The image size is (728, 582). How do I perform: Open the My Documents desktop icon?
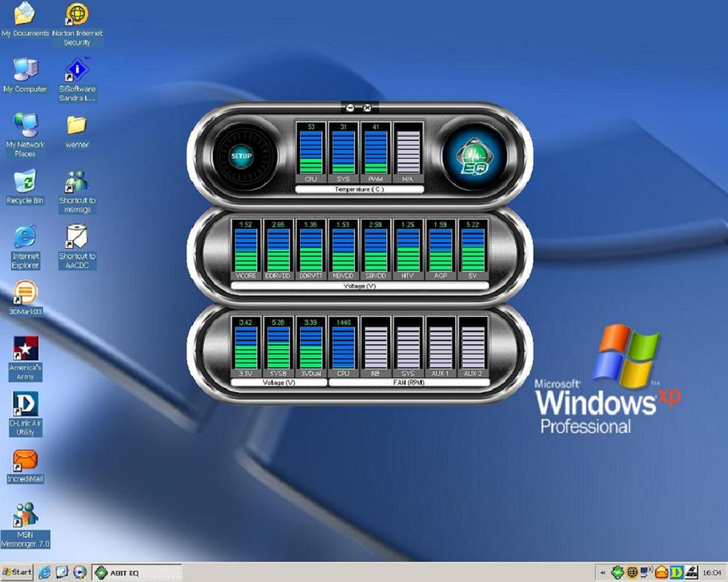[x=25, y=20]
